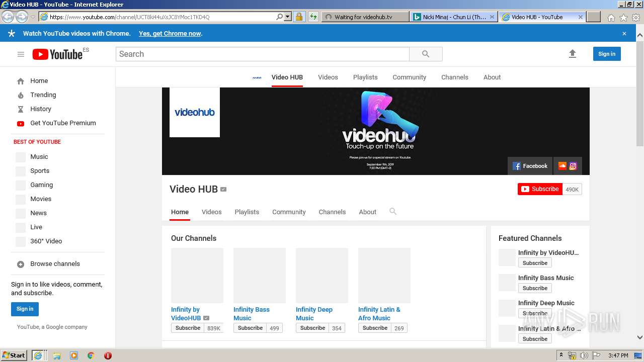
Task: Open the channel search magnifier icon
Action: [x=393, y=212]
